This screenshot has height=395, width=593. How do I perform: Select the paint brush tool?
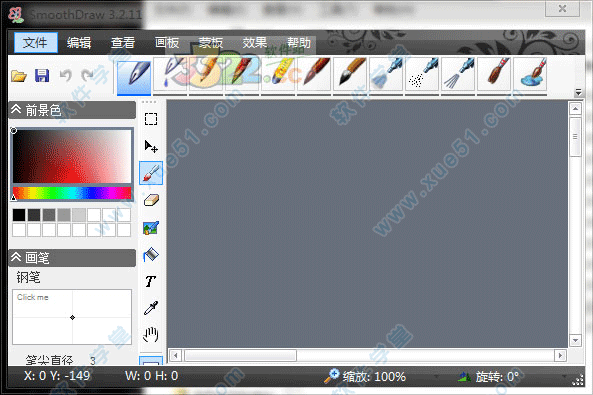151,173
